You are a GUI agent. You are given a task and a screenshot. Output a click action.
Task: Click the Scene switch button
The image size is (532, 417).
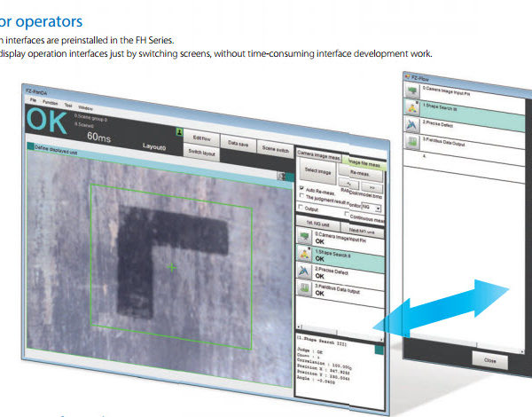[x=275, y=149]
